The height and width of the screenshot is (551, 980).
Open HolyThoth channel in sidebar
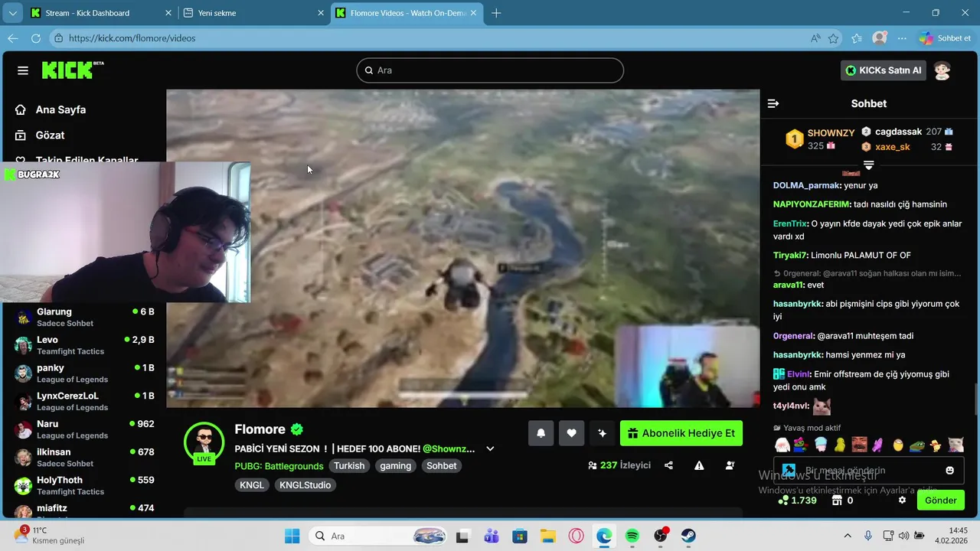click(x=84, y=485)
